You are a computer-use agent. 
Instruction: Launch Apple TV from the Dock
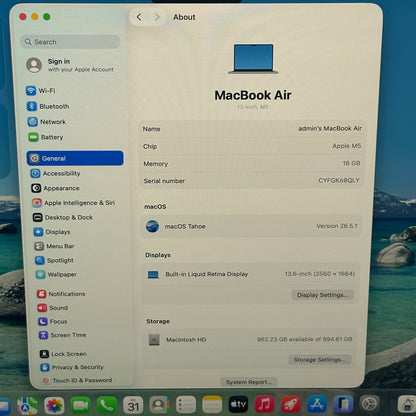click(x=238, y=404)
